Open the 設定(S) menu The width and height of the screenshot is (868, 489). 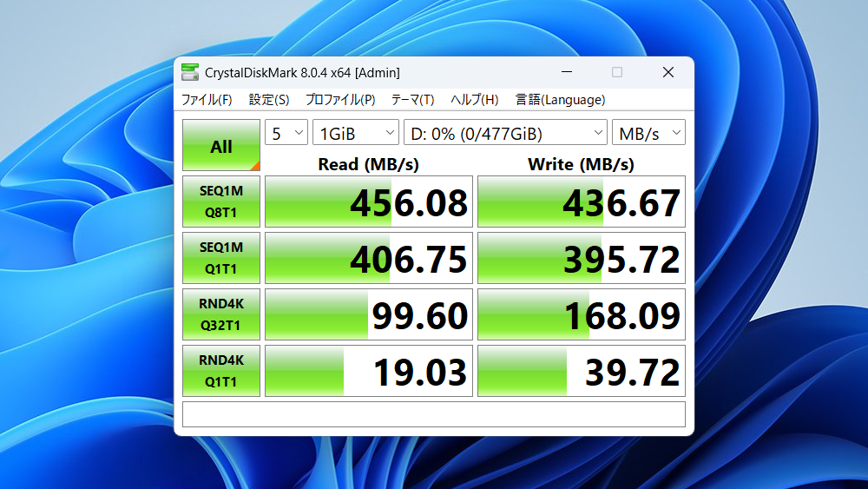pyautogui.click(x=269, y=100)
